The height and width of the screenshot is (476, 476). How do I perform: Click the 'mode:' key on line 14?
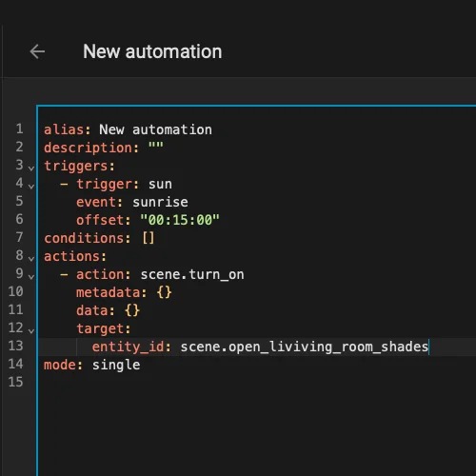point(63,365)
